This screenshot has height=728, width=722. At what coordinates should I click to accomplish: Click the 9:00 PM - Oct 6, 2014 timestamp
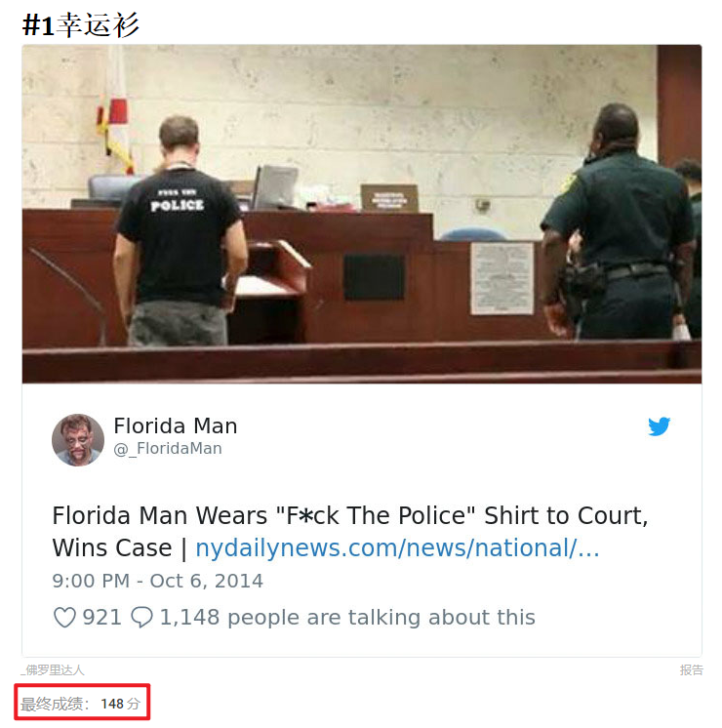tap(157, 581)
